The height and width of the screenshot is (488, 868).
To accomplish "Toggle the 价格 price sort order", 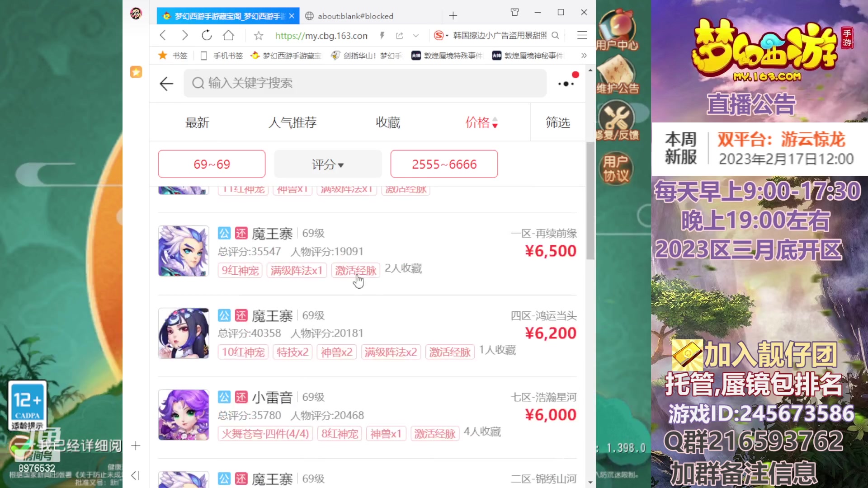I will [x=482, y=122].
